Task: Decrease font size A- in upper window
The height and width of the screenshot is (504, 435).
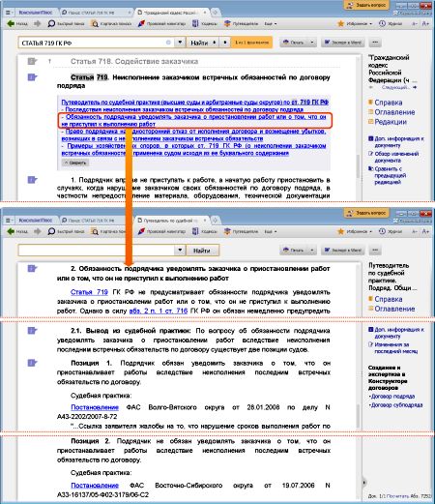Action: pos(415,23)
